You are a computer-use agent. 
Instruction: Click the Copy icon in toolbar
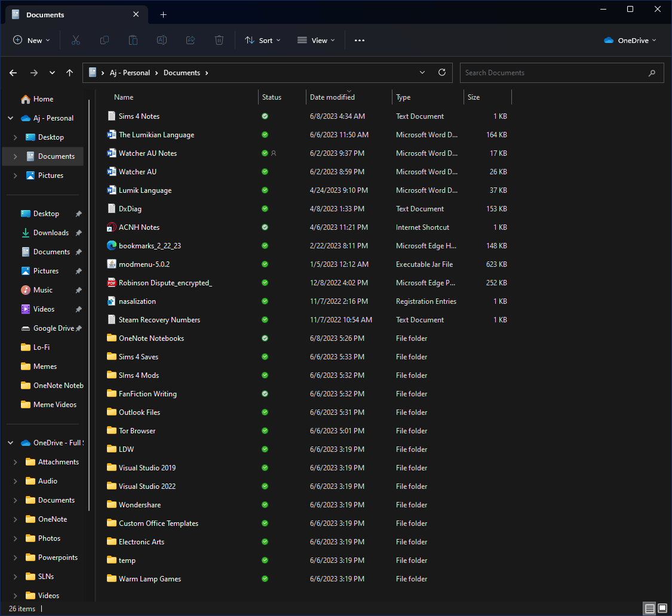point(105,40)
